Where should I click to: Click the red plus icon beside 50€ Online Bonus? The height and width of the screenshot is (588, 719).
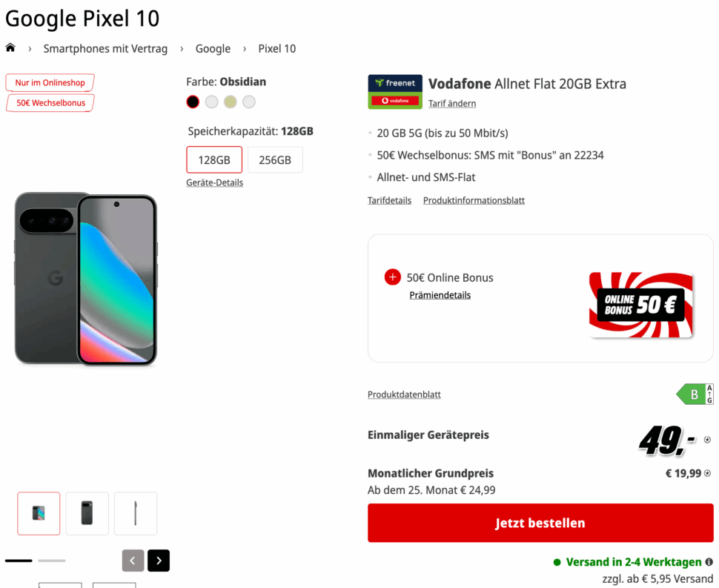point(392,277)
